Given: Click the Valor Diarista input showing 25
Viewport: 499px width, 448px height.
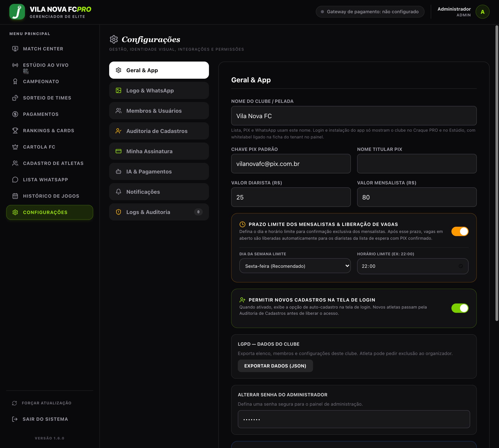Looking at the screenshot, I should point(291,197).
